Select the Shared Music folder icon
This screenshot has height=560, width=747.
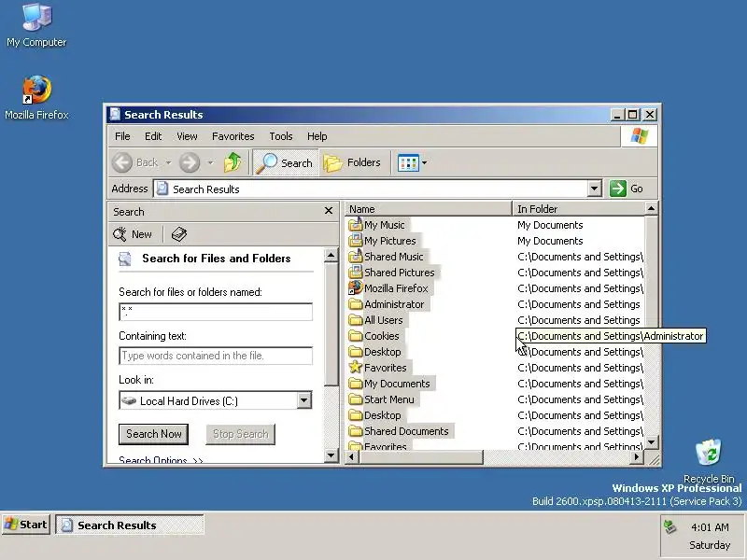point(356,256)
